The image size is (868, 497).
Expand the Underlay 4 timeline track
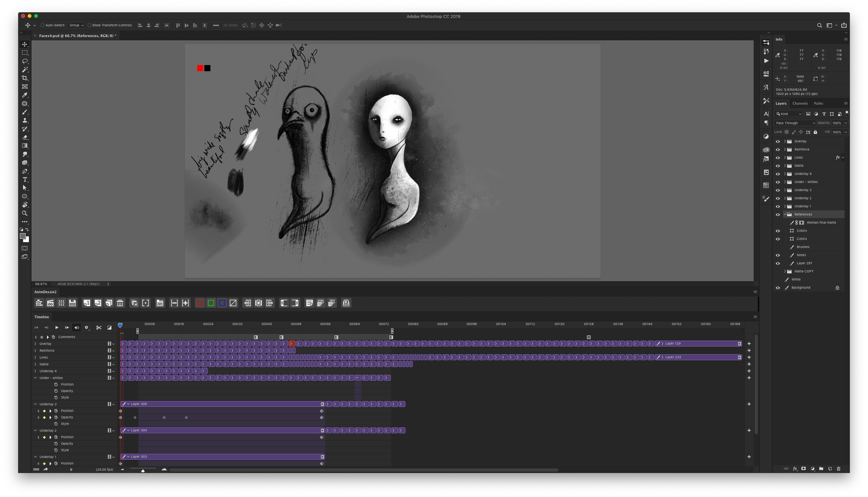[x=35, y=371]
